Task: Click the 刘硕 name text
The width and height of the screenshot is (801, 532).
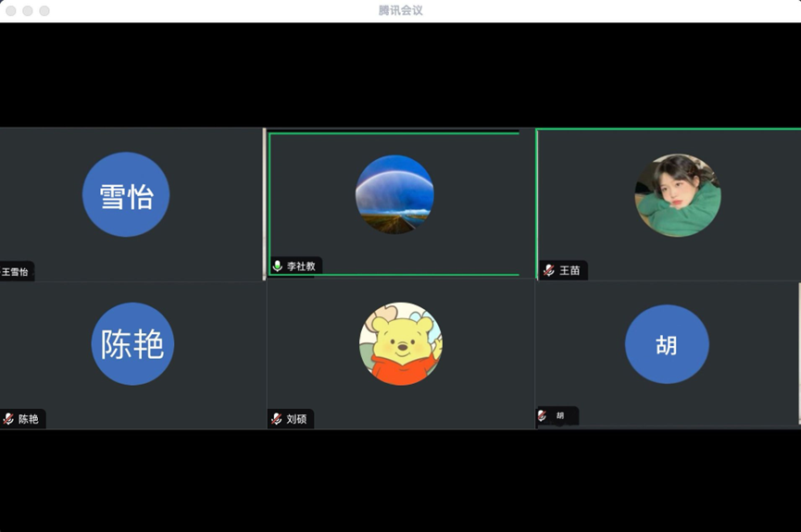Action: (x=296, y=419)
